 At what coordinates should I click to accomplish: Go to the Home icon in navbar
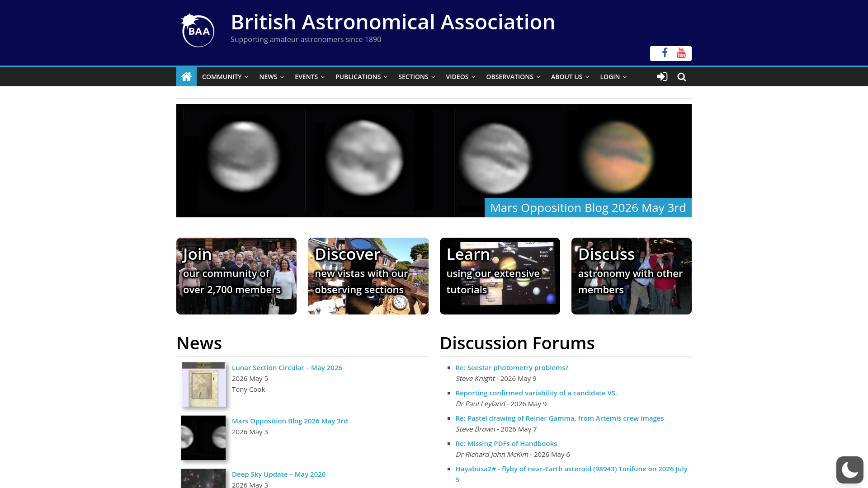pos(186,77)
